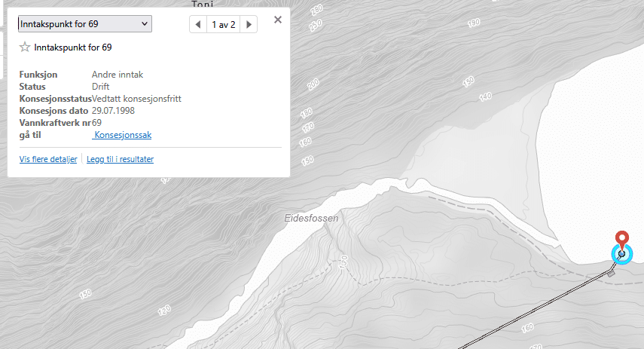Click the popup title 'Inntakspunkt for 69'
The width and height of the screenshot is (644, 349).
click(x=73, y=47)
